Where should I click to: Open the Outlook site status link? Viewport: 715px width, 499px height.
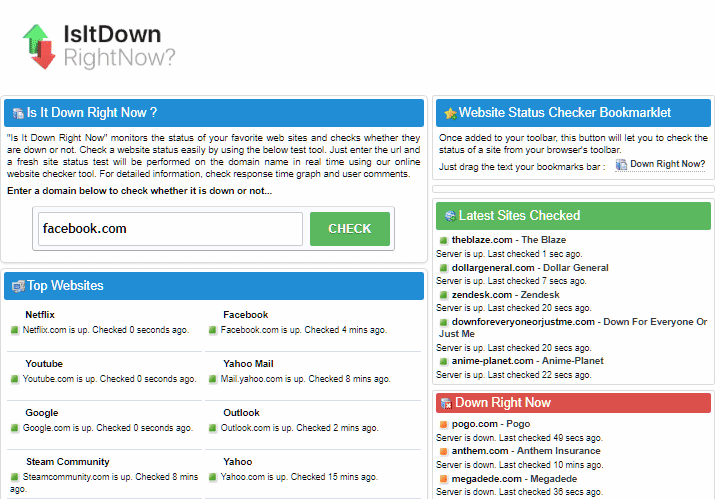tap(241, 413)
